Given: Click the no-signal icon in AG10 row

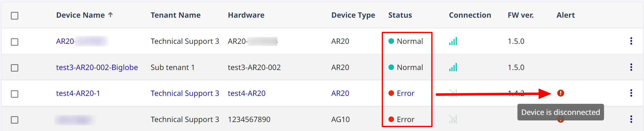Looking at the screenshot, I should point(453,119).
